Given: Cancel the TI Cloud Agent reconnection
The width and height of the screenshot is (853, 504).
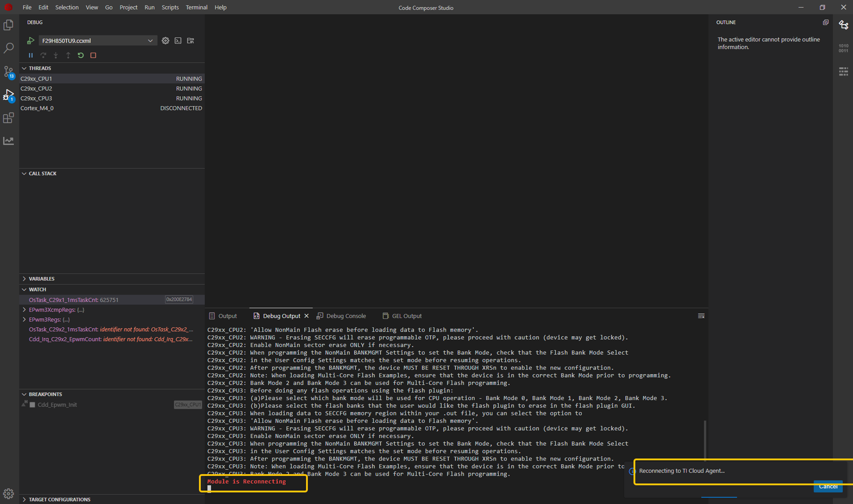Looking at the screenshot, I should point(828,487).
